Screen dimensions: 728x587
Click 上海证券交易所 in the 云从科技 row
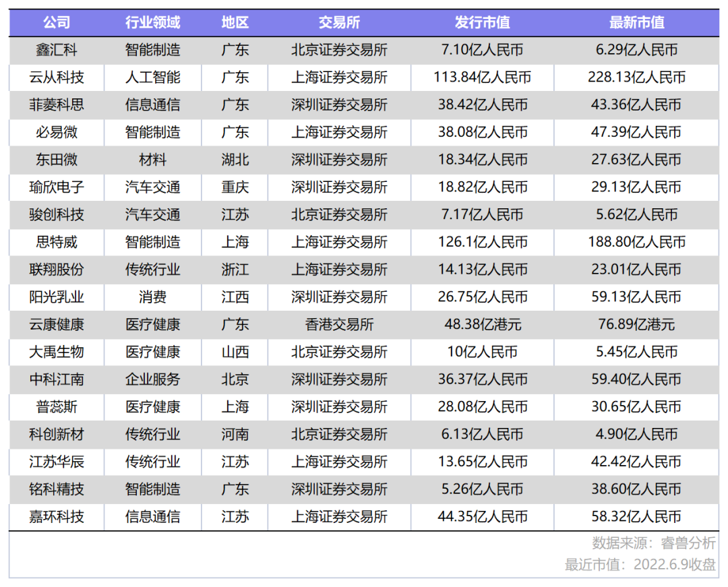point(339,77)
